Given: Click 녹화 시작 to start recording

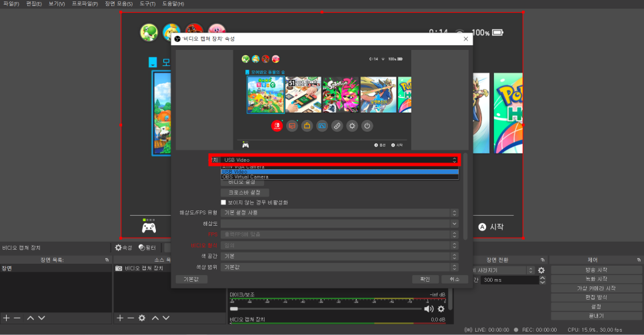Looking at the screenshot, I should tap(596, 279).
